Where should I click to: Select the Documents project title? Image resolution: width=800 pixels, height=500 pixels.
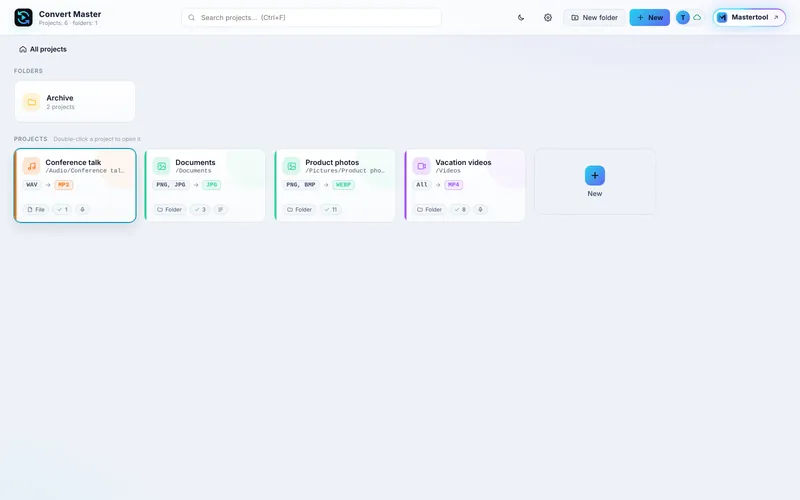pos(195,162)
